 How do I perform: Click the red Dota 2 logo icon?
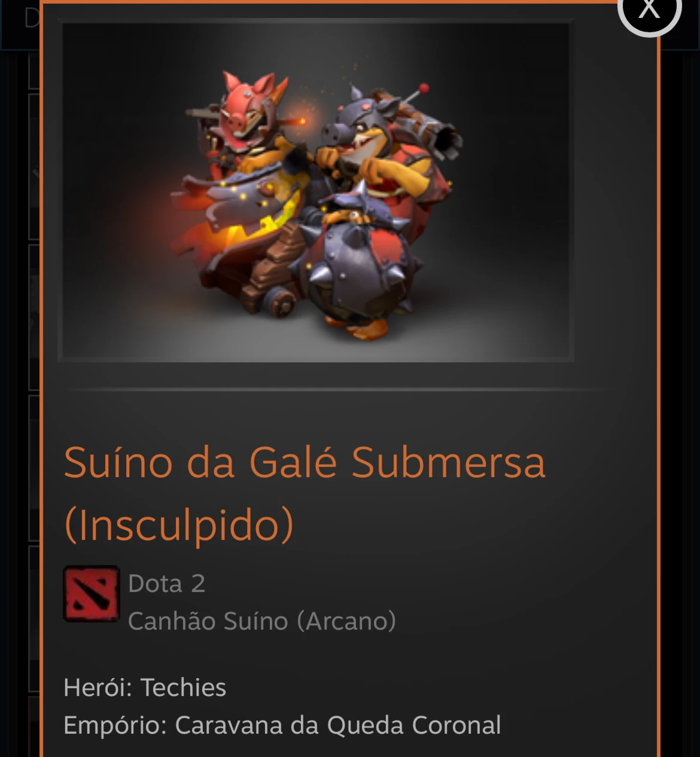[x=92, y=594]
